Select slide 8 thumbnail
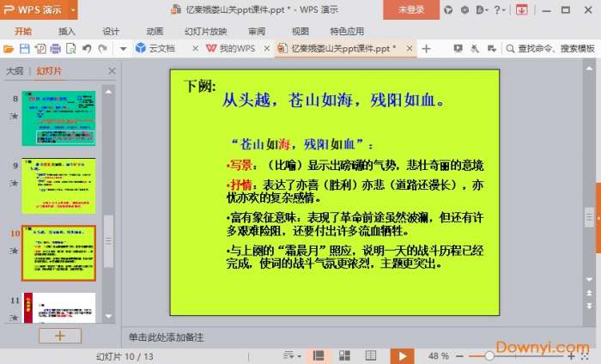Screen dimensions: 601x364 pos(58,118)
